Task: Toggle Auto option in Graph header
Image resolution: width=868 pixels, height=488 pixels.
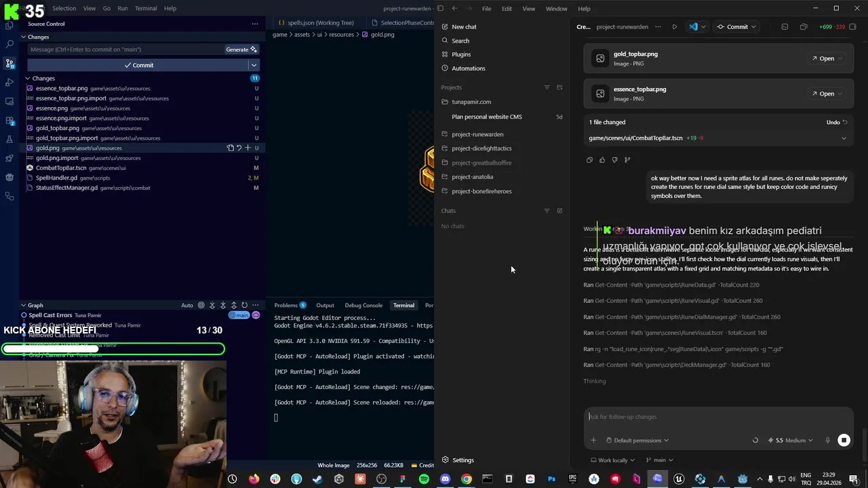Action: [187, 305]
